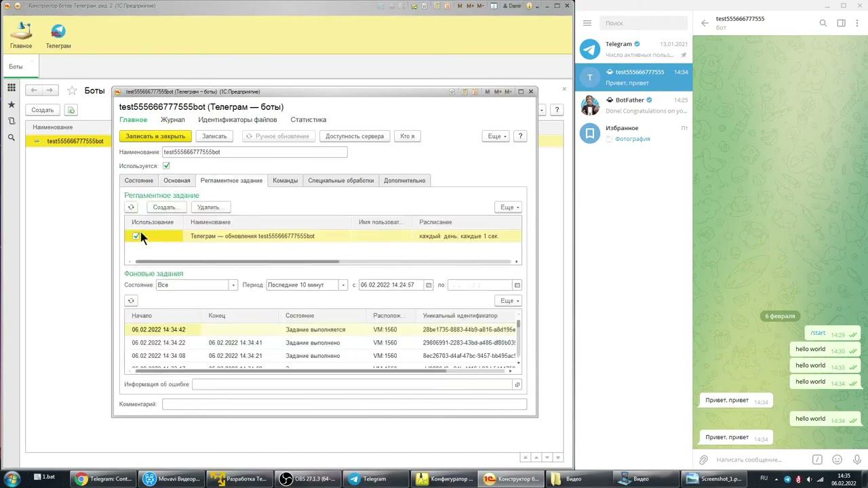The height and width of the screenshot is (488, 868).
Task: Open calendar picker for end date field
Action: (x=517, y=285)
